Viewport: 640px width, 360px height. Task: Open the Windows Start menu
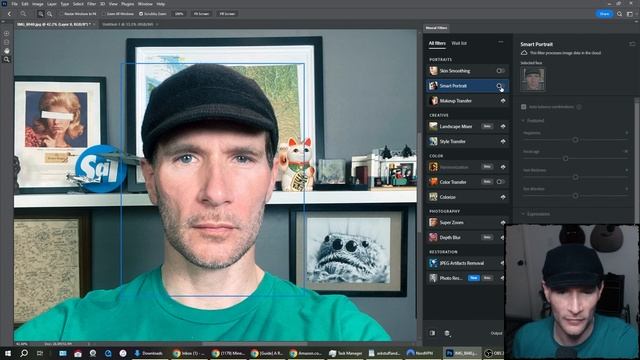point(8,353)
